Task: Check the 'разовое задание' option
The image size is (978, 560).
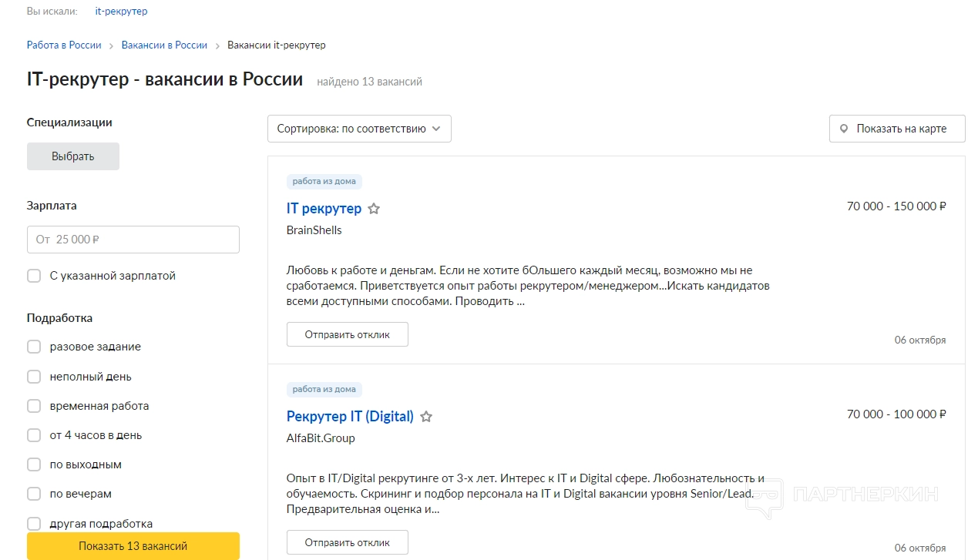Action: (x=34, y=347)
